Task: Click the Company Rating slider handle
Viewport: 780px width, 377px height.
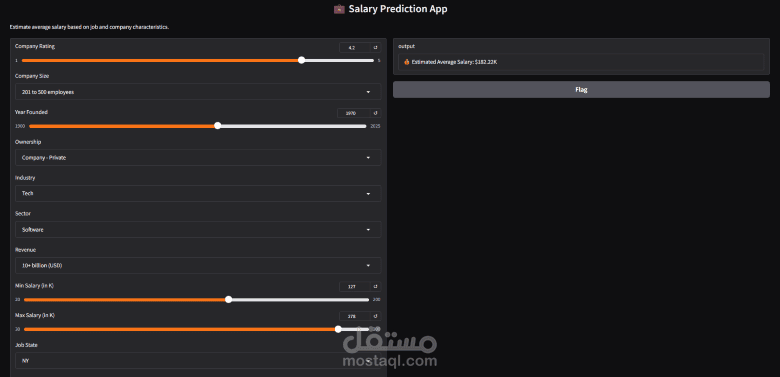Action: click(301, 60)
